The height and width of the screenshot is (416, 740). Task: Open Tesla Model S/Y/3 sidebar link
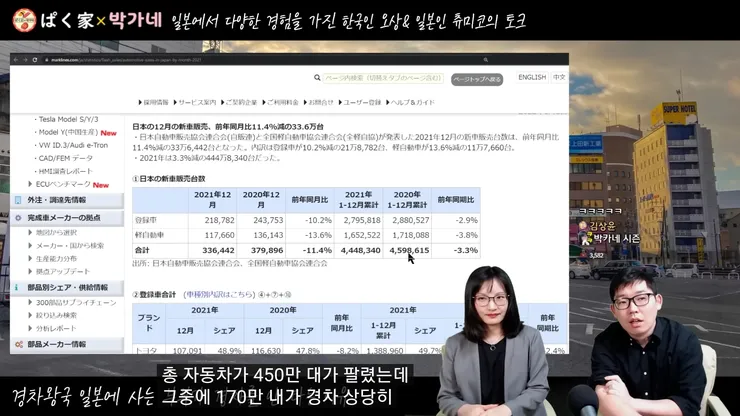(68, 119)
